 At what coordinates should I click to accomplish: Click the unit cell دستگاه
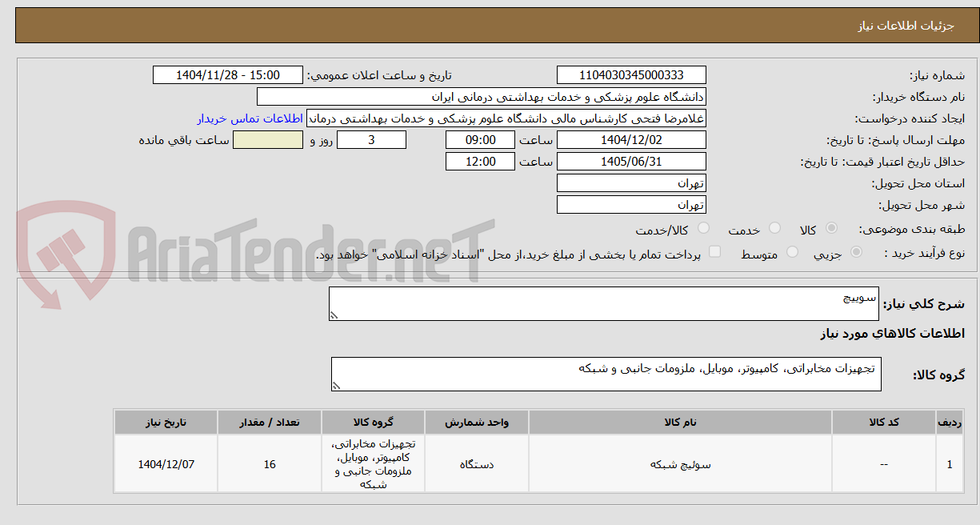pyautogui.click(x=477, y=464)
